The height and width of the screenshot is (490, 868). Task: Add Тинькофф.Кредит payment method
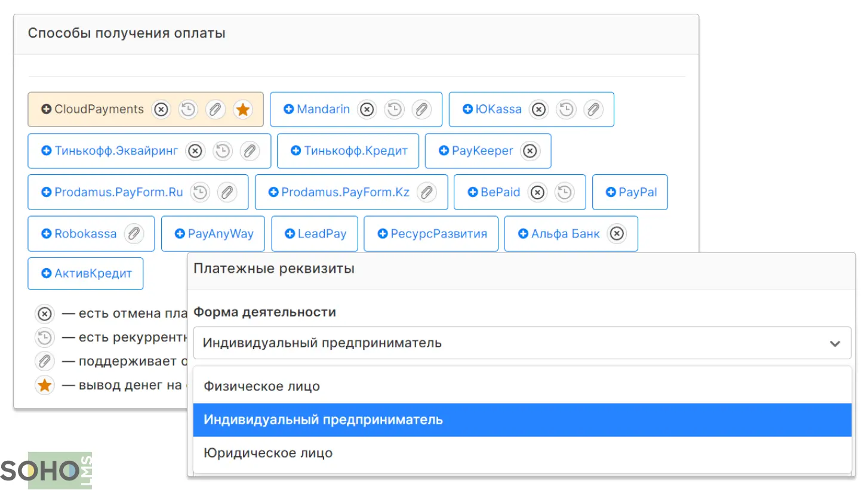(x=349, y=151)
